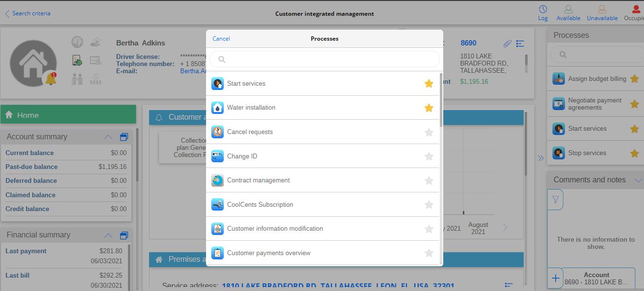Select CoolCents Subscription process
Viewport: 644px width, 291px height.
pos(322,205)
